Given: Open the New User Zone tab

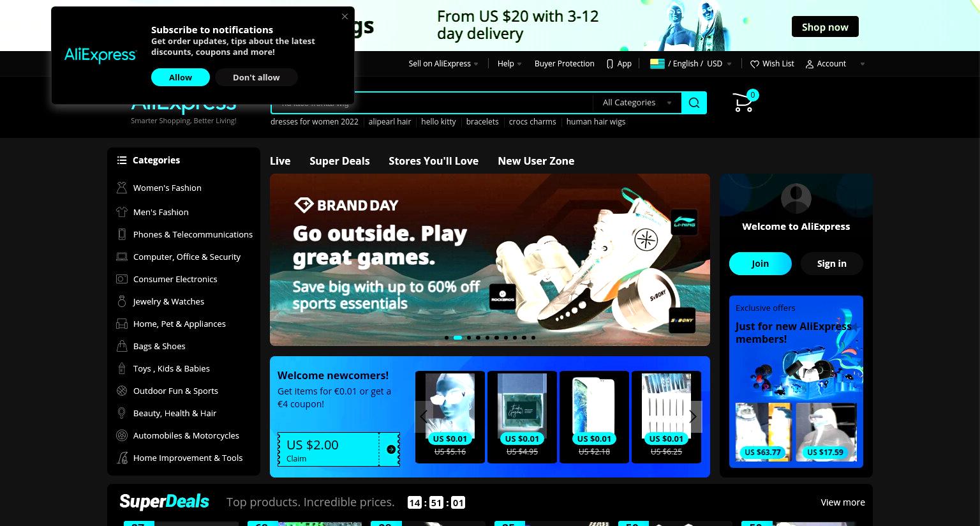Looking at the screenshot, I should tap(536, 161).
